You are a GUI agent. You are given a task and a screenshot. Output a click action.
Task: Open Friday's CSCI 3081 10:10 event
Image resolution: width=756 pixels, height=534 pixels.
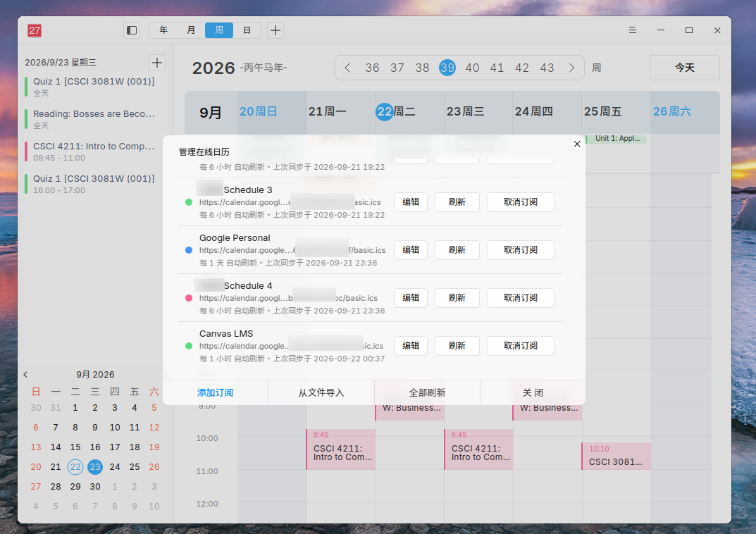616,456
